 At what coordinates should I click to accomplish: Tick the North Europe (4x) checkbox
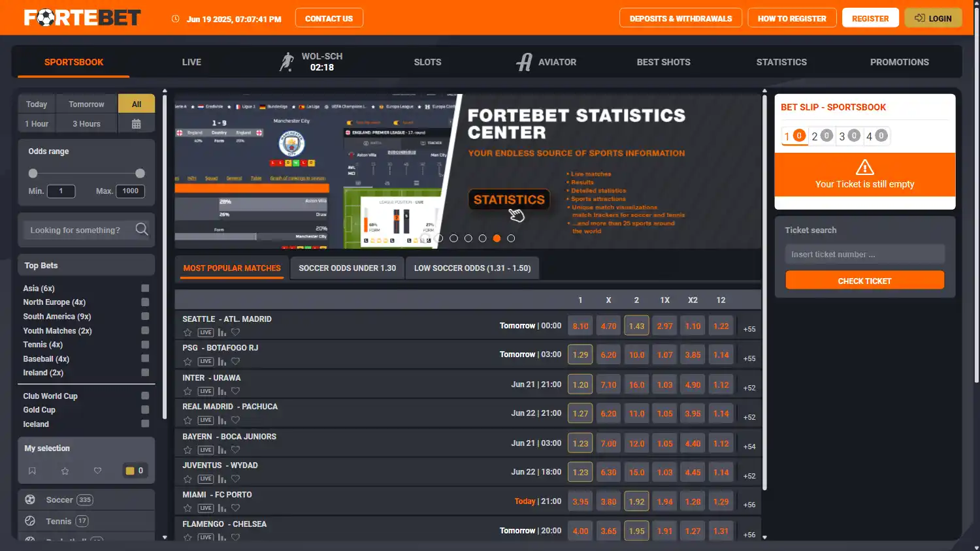pyautogui.click(x=145, y=302)
